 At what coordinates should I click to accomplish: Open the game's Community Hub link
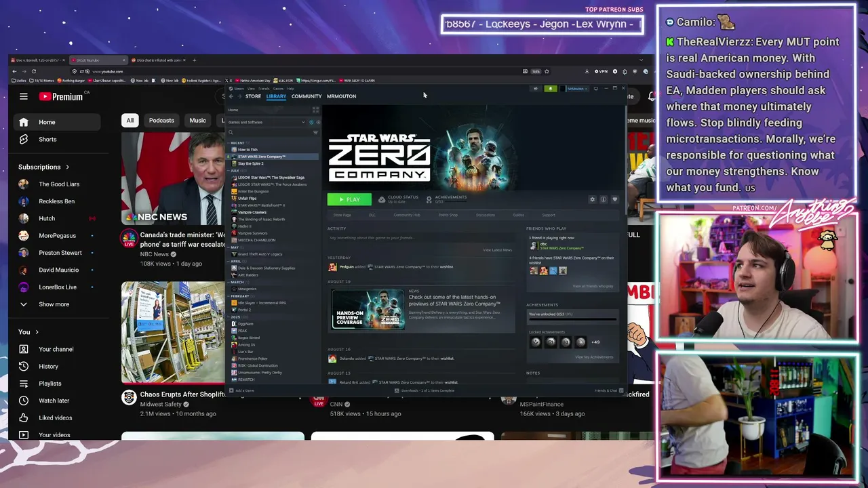click(407, 215)
